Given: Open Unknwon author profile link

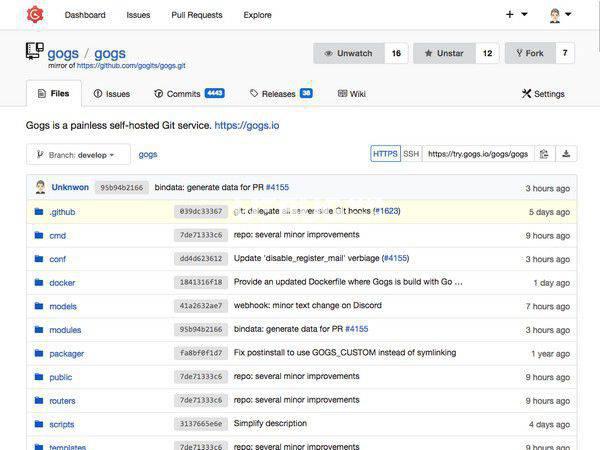Looking at the screenshot, I should (70, 187).
